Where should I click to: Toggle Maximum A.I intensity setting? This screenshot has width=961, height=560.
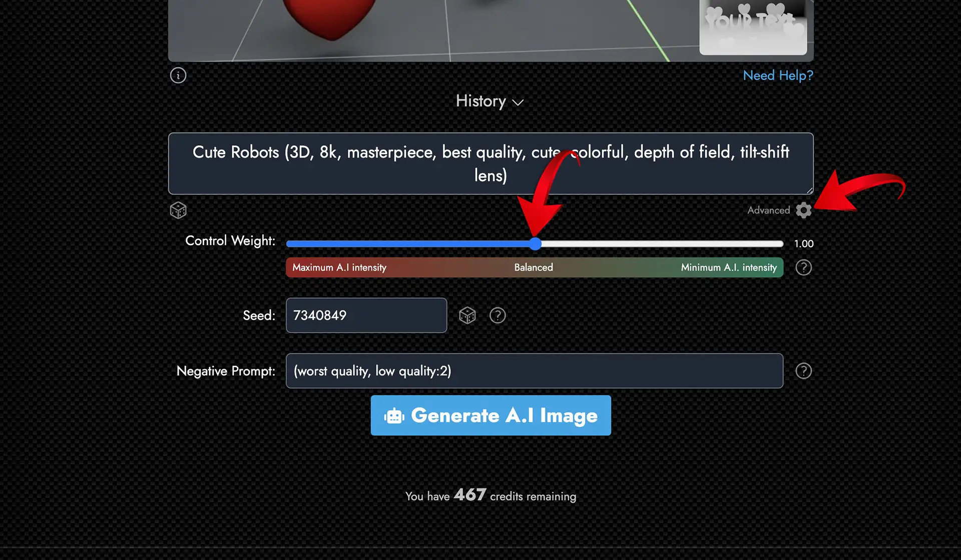tap(339, 267)
